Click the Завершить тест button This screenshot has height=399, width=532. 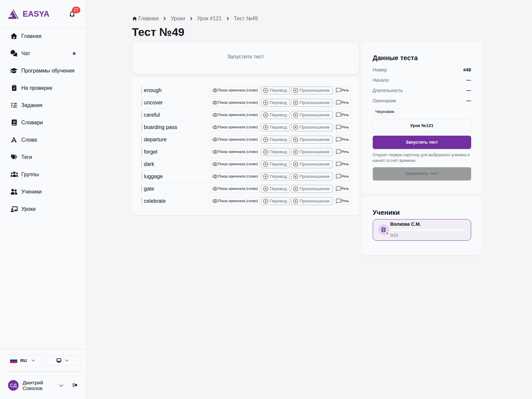click(422, 174)
